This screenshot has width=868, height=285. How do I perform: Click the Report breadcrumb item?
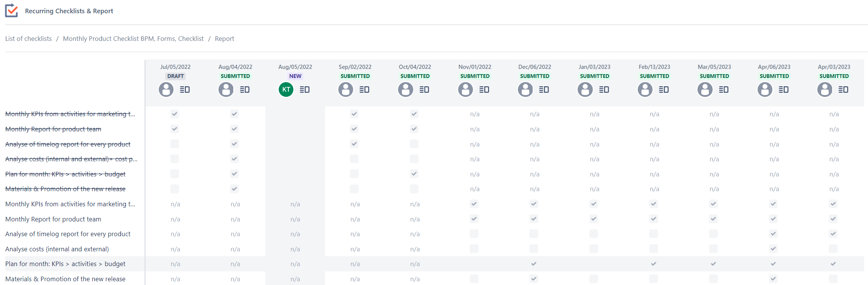pyautogui.click(x=225, y=39)
